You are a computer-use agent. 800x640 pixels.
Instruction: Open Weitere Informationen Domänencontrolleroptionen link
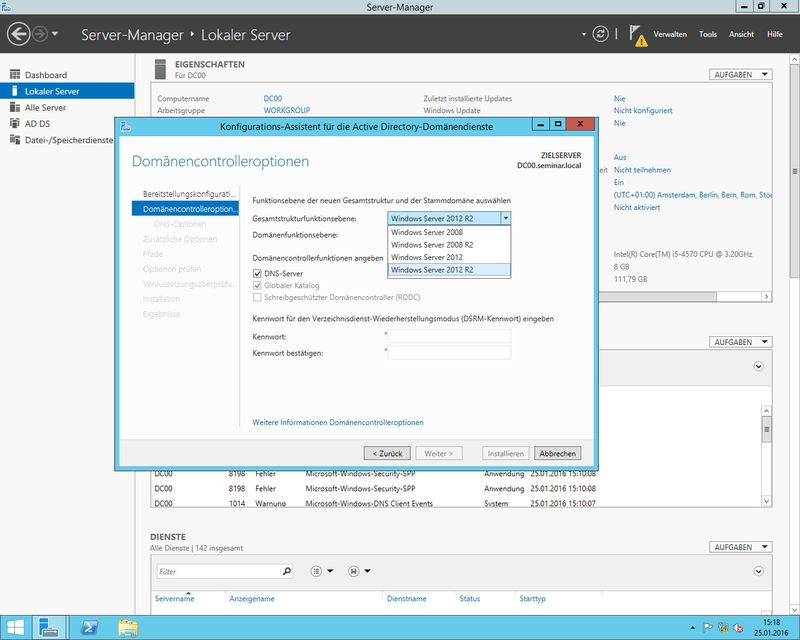click(338, 422)
